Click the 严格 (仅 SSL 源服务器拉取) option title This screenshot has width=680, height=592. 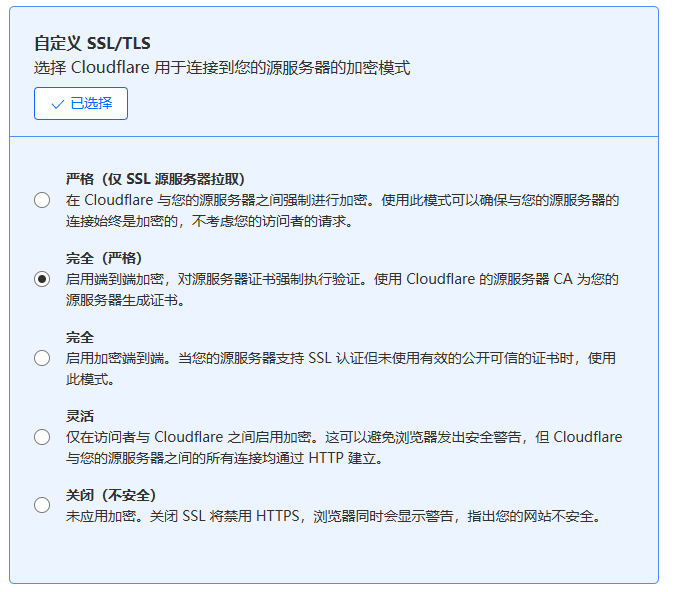point(155,179)
